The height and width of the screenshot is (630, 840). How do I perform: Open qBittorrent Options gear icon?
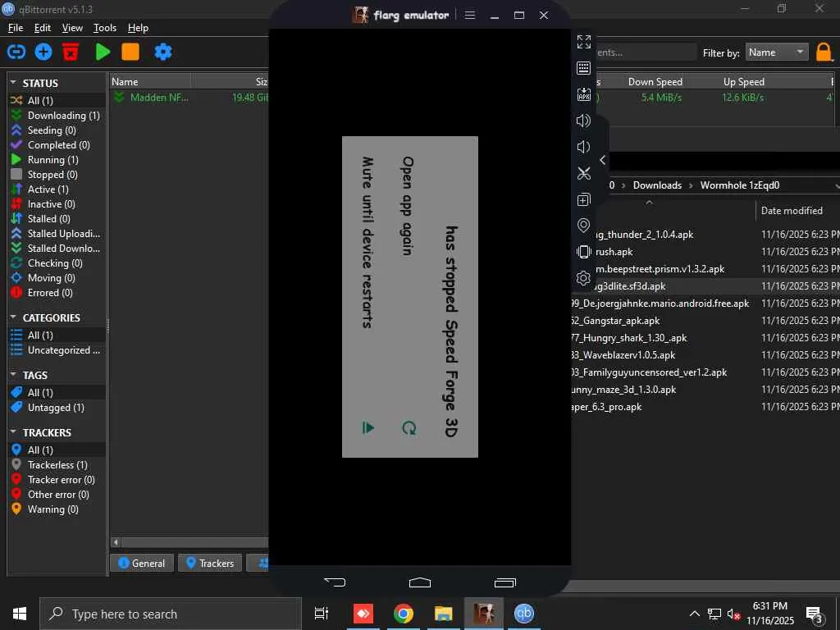coord(163,52)
